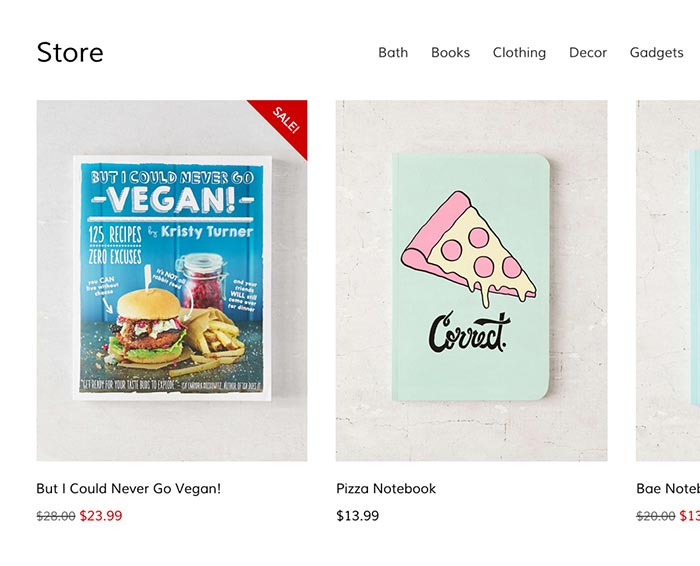Viewport: 700px width, 566px height.
Task: Click the partially visible Bae Notebook image
Action: 668,280
